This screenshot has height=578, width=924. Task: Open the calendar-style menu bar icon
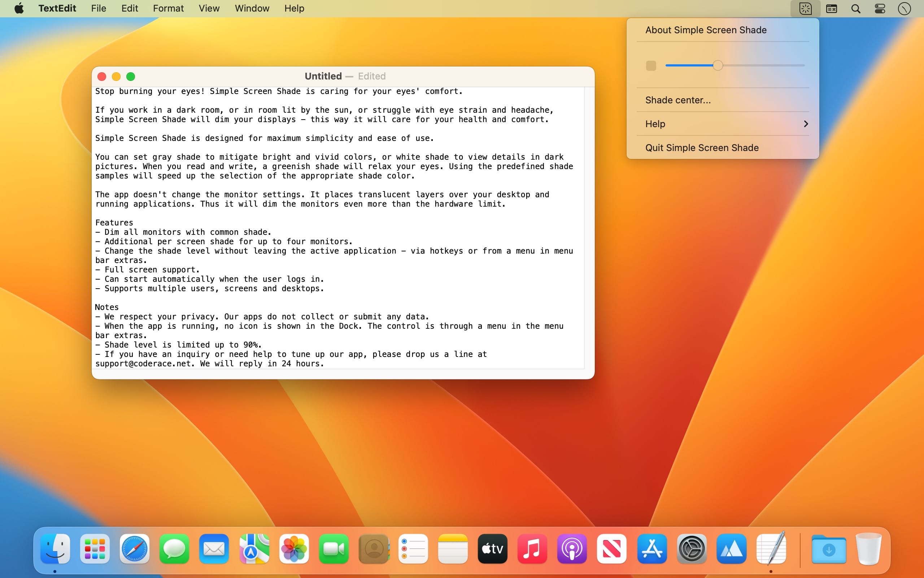[831, 8]
